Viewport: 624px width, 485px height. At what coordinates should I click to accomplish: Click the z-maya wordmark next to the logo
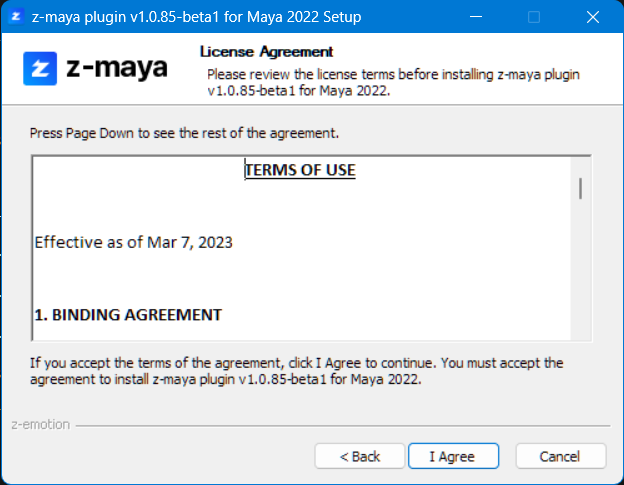117,69
